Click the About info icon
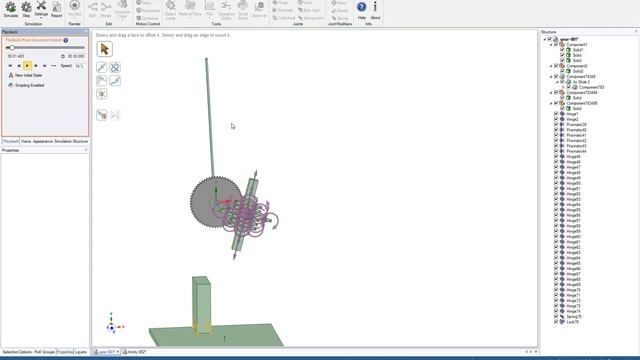640x360 pixels. 375,7
